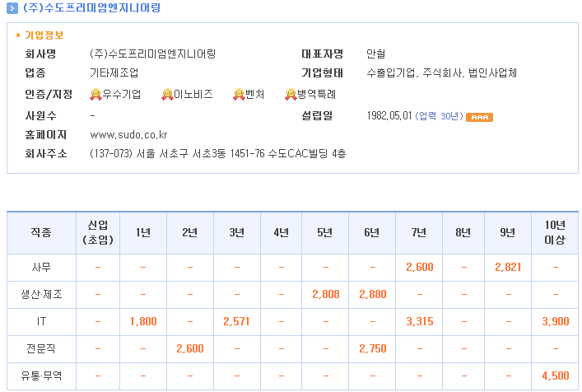Click the 유통·무역 row label
The image size is (582, 392).
coord(41,376)
